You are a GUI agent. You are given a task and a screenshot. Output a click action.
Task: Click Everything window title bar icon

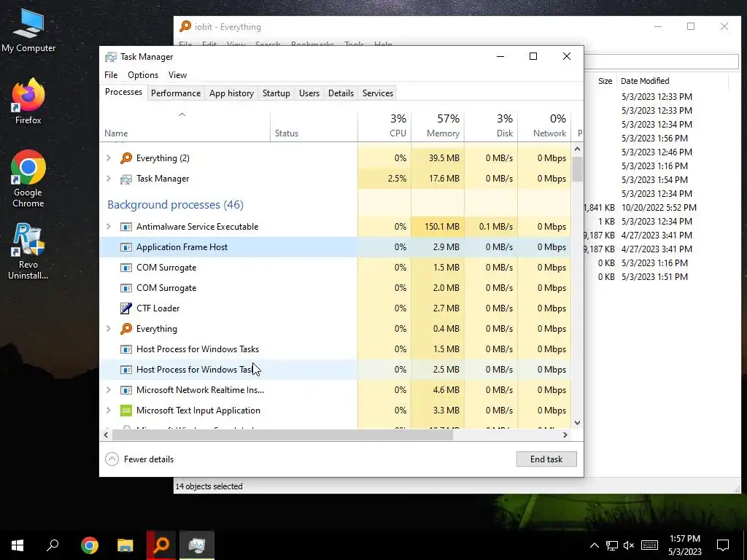pyautogui.click(x=185, y=27)
